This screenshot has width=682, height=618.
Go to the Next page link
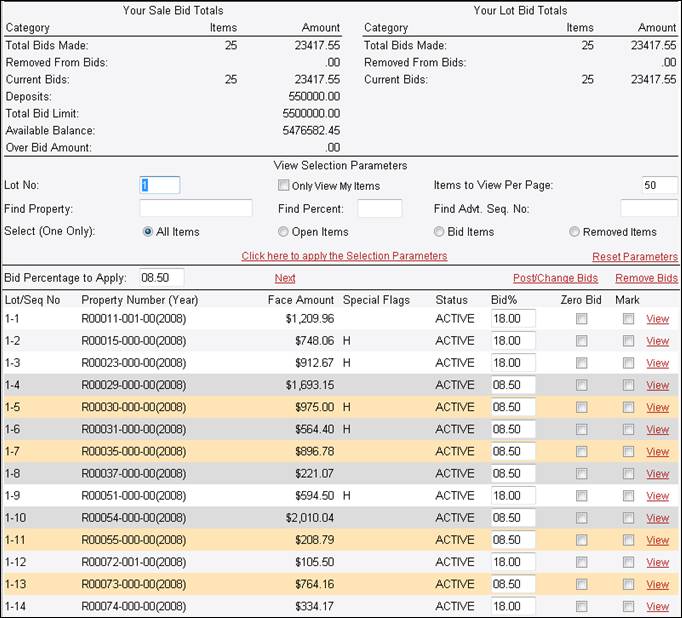coord(285,278)
